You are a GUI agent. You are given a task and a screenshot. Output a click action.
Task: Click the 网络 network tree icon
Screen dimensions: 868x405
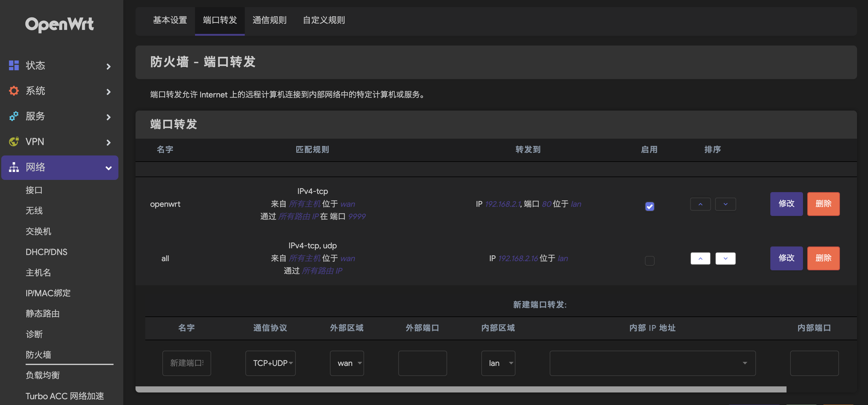[13, 167]
